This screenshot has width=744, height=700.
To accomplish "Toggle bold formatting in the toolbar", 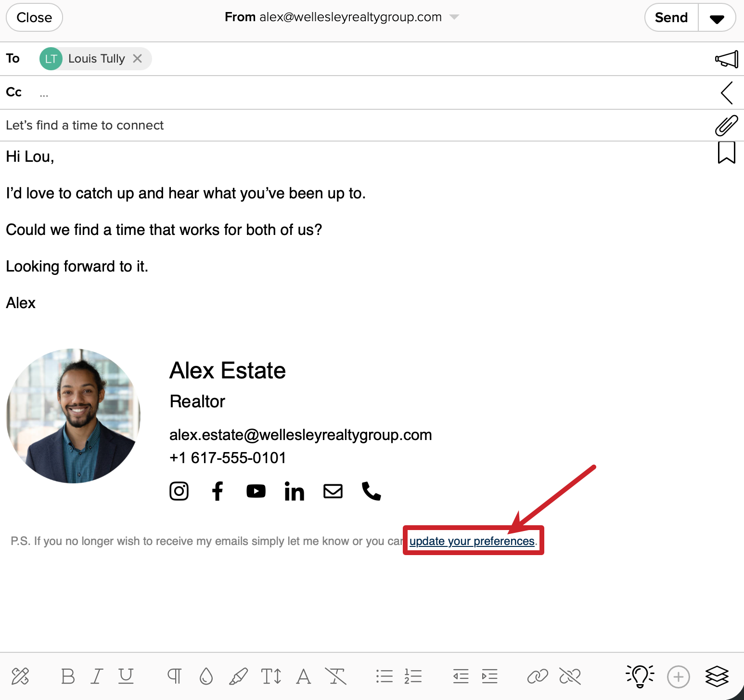I will click(67, 676).
